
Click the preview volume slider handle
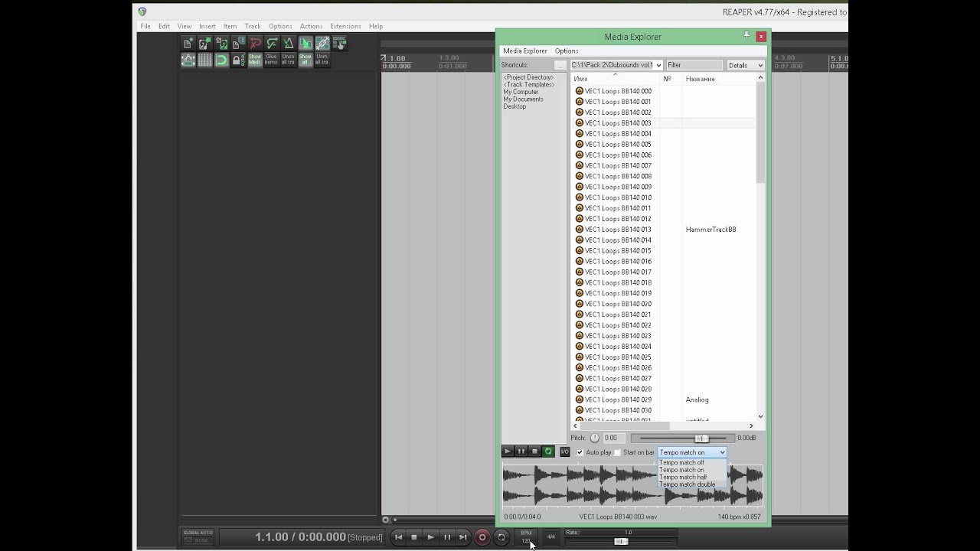(x=701, y=438)
